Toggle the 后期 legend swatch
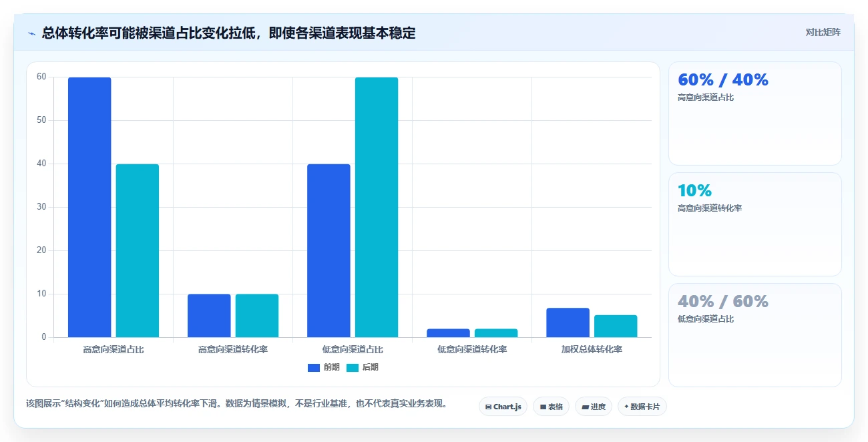 [353, 368]
